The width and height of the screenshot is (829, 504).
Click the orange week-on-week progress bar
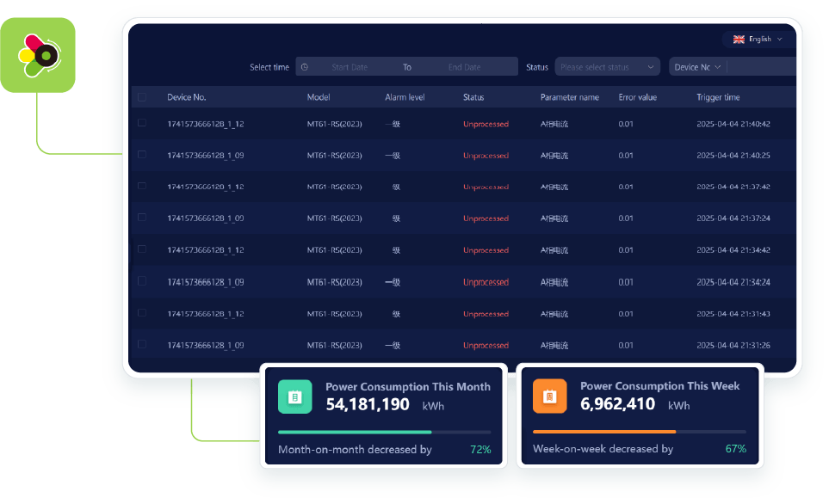coord(604,432)
